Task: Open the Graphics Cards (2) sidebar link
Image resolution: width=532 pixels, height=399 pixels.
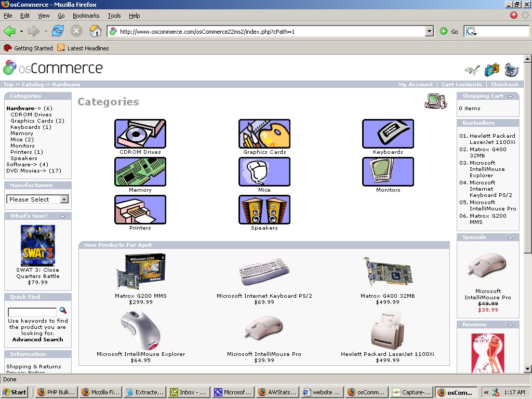Action: point(37,121)
